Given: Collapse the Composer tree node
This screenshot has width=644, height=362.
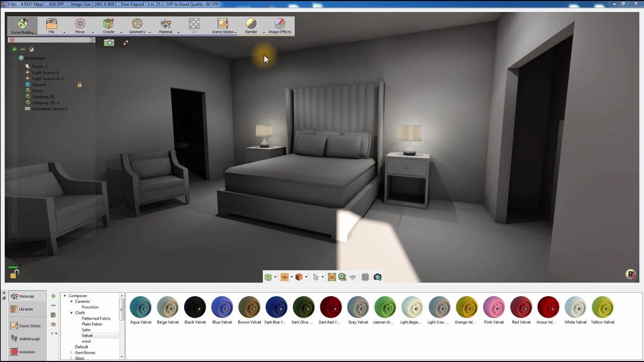Looking at the screenshot, I should (x=65, y=296).
